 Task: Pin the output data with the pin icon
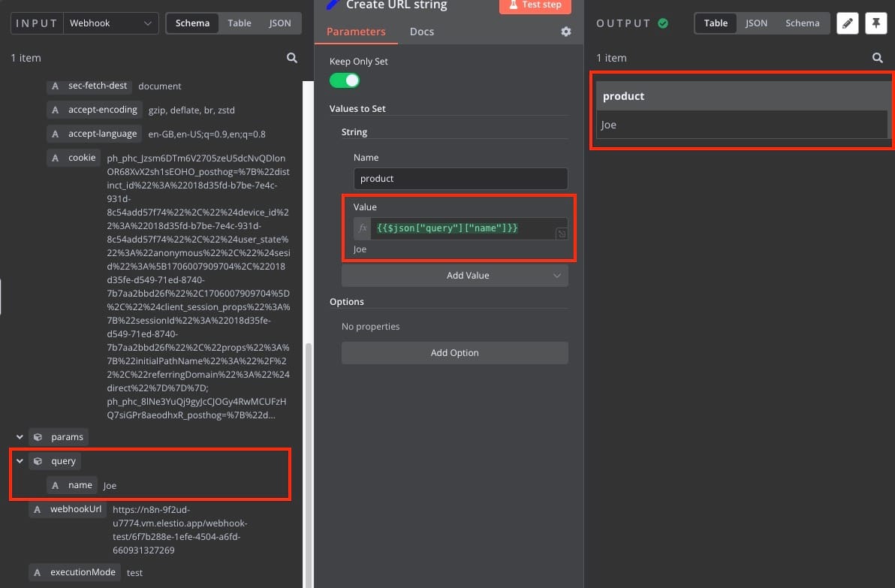click(875, 23)
